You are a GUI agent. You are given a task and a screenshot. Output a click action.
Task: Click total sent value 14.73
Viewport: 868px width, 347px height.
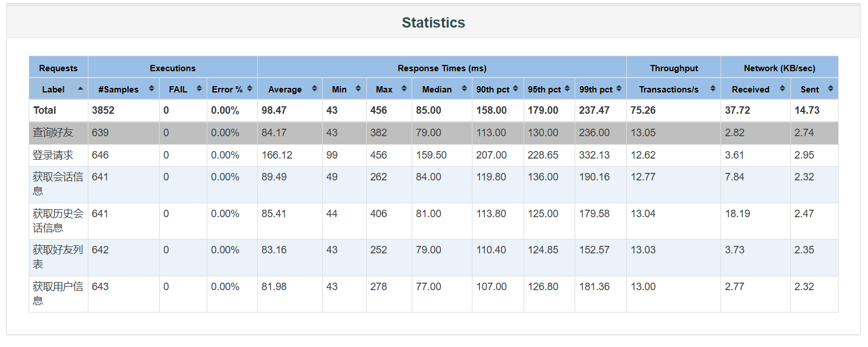[x=807, y=110]
